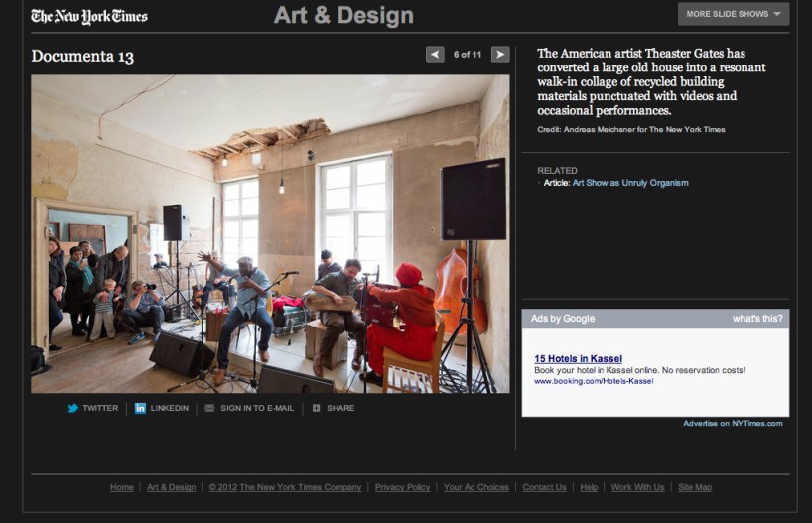Click the Work With Us footer link
Image resolution: width=812 pixels, height=523 pixels.
click(x=637, y=487)
